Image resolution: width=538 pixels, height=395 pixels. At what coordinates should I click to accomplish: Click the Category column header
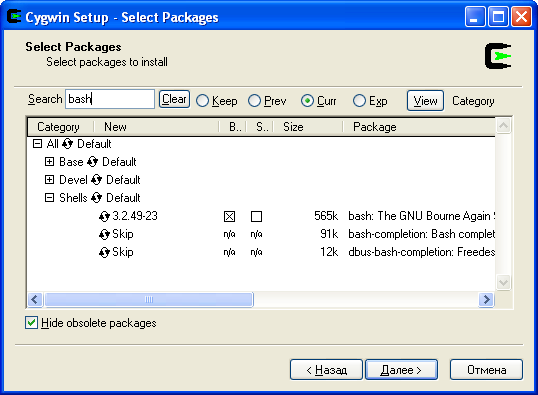[60, 127]
